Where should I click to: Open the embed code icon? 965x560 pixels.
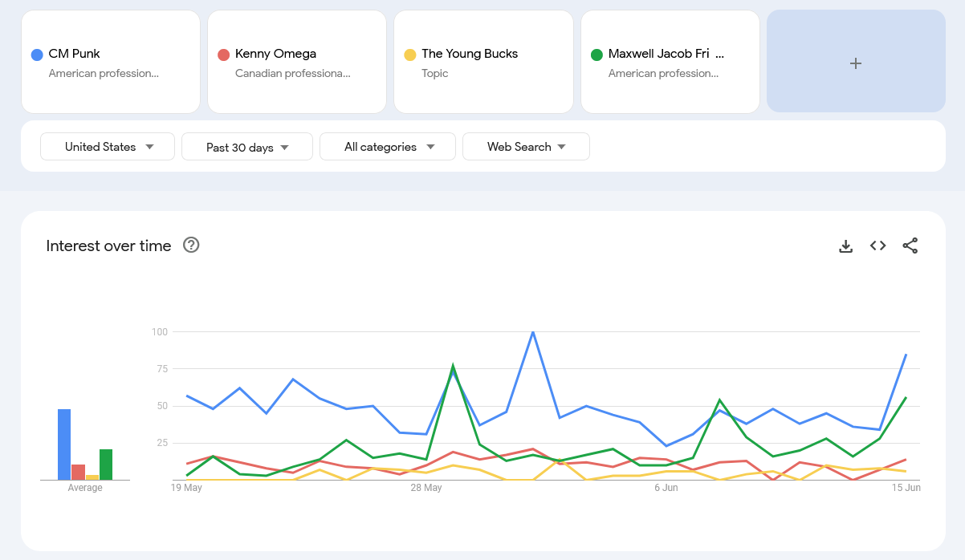[877, 246]
